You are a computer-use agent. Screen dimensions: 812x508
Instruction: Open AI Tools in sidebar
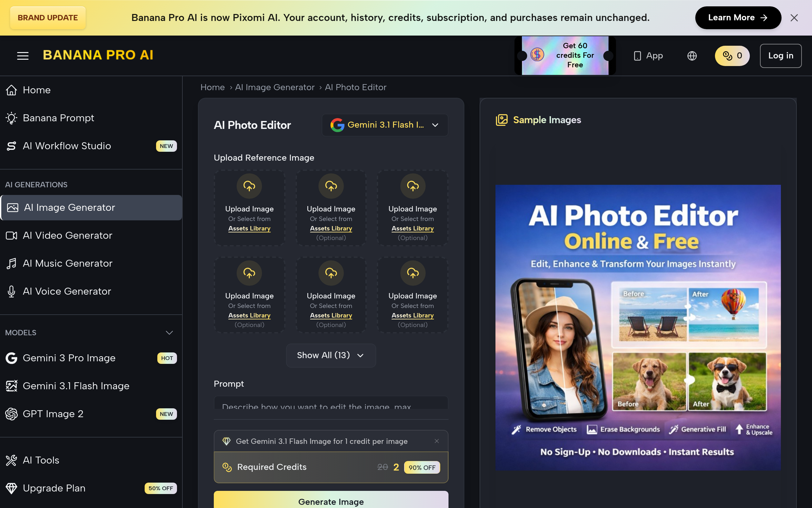point(91,460)
